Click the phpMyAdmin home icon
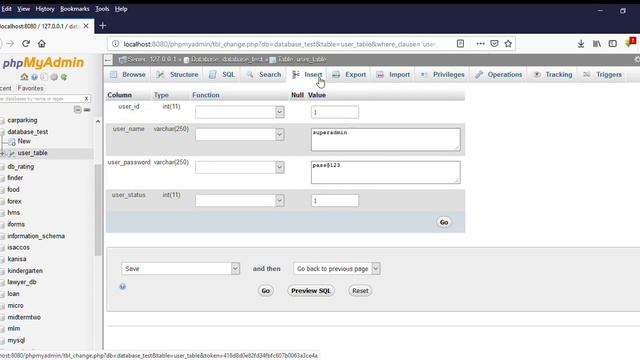 tap(24, 77)
